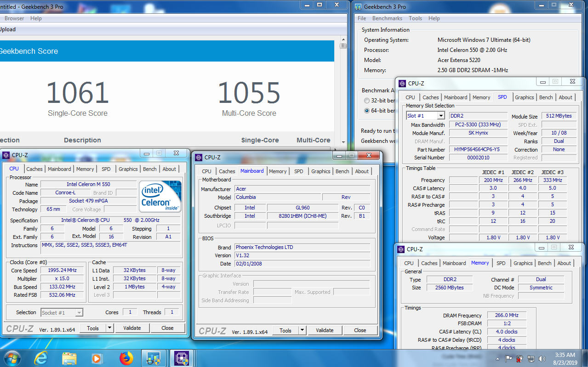Click the Part Number HYMP564S64CP6-Y5 field
Image resolution: width=588 pixels, height=367 pixels.
pyautogui.click(x=478, y=149)
